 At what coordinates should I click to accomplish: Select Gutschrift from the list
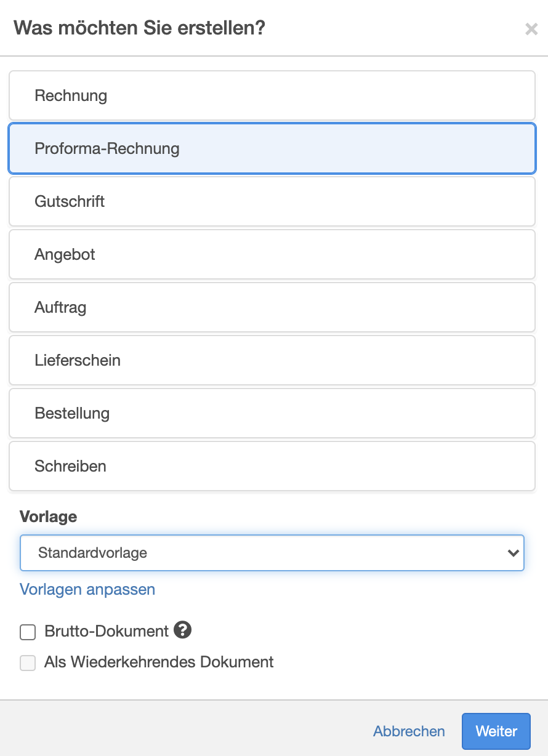272,201
